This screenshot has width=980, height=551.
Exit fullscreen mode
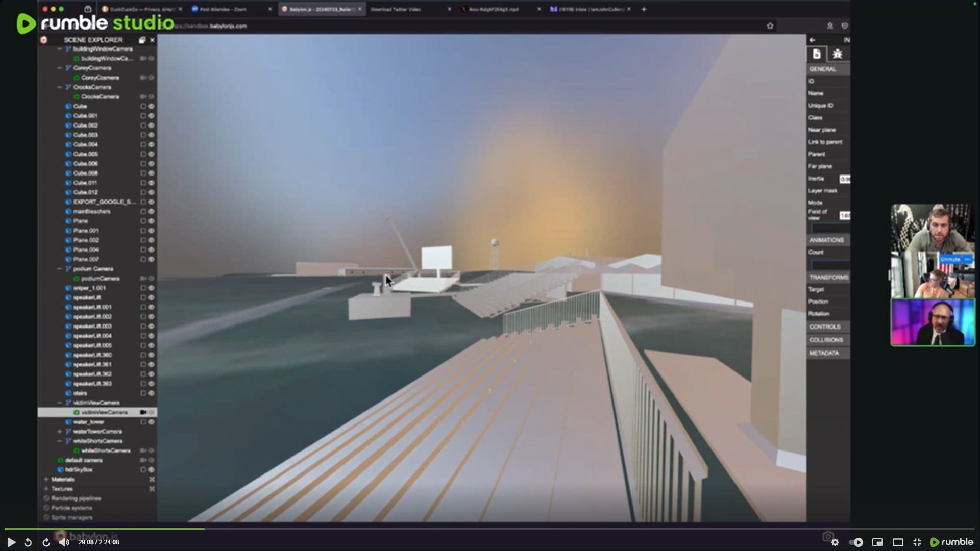tap(917, 542)
